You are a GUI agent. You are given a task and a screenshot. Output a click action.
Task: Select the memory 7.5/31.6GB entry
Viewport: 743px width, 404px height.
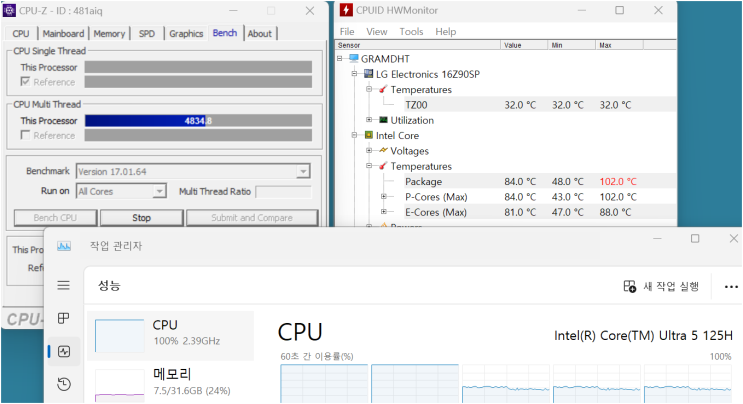pyautogui.click(x=171, y=383)
